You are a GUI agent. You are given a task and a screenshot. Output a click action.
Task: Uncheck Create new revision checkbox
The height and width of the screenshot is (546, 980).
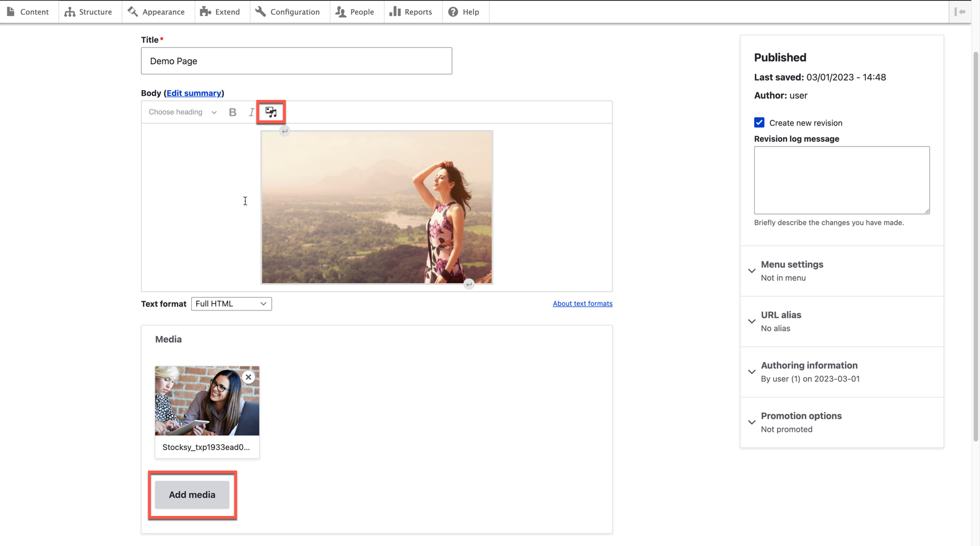point(759,123)
